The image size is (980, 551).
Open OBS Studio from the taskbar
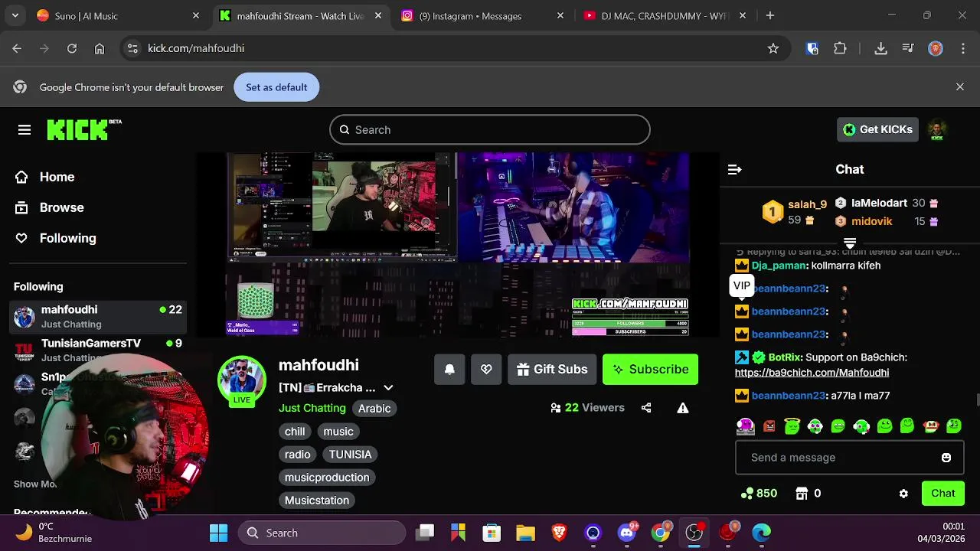694,533
